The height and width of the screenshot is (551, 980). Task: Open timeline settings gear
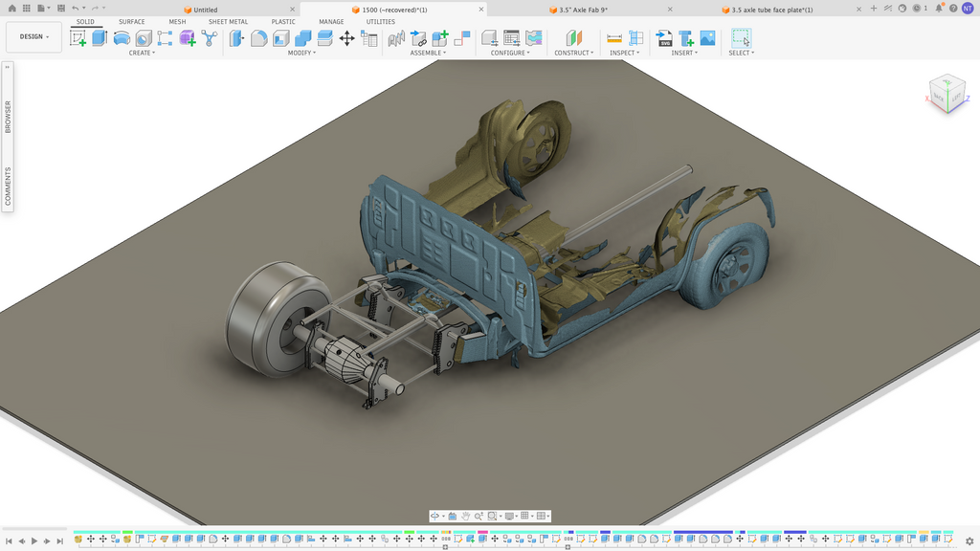click(969, 541)
